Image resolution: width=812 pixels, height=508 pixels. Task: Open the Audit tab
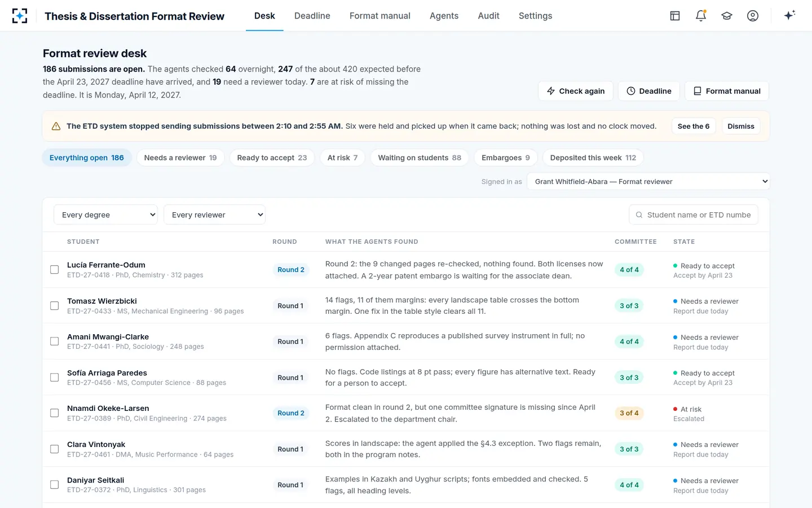click(x=488, y=16)
